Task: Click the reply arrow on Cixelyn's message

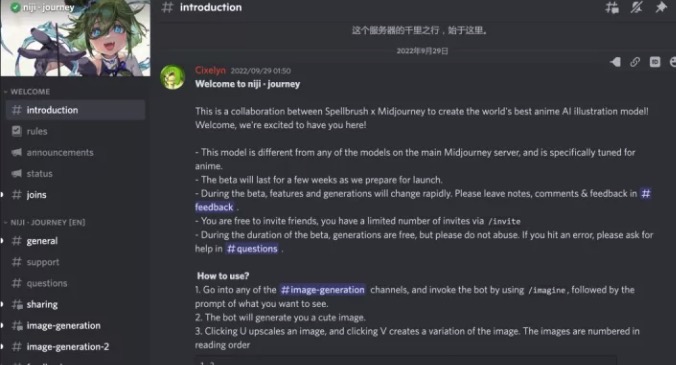Action: pyautogui.click(x=615, y=62)
